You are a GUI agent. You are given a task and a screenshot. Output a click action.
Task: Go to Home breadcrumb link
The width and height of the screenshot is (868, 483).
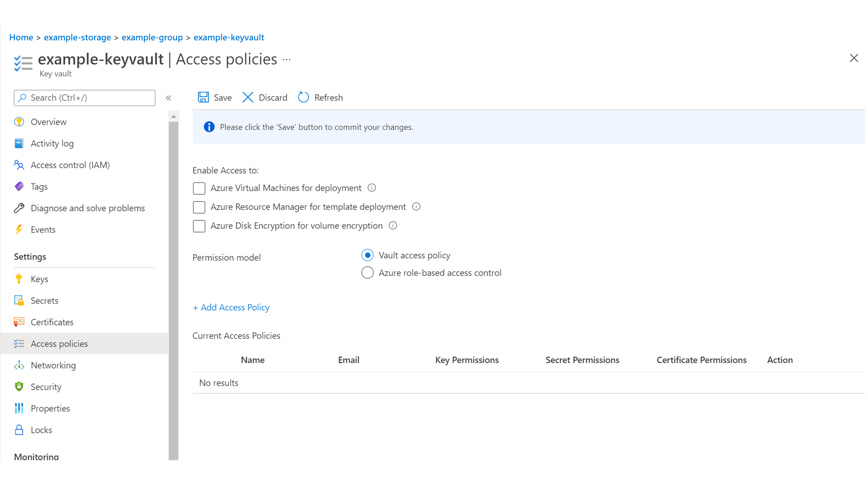click(21, 37)
